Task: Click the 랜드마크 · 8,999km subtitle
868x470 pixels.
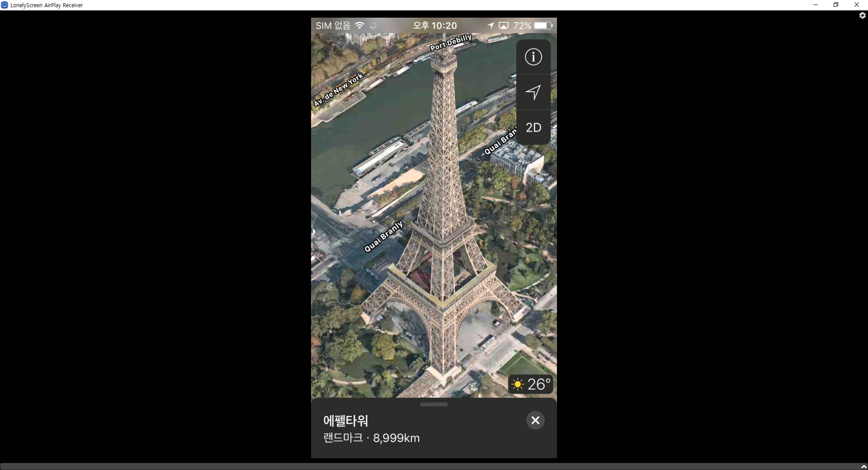Action: (x=372, y=438)
